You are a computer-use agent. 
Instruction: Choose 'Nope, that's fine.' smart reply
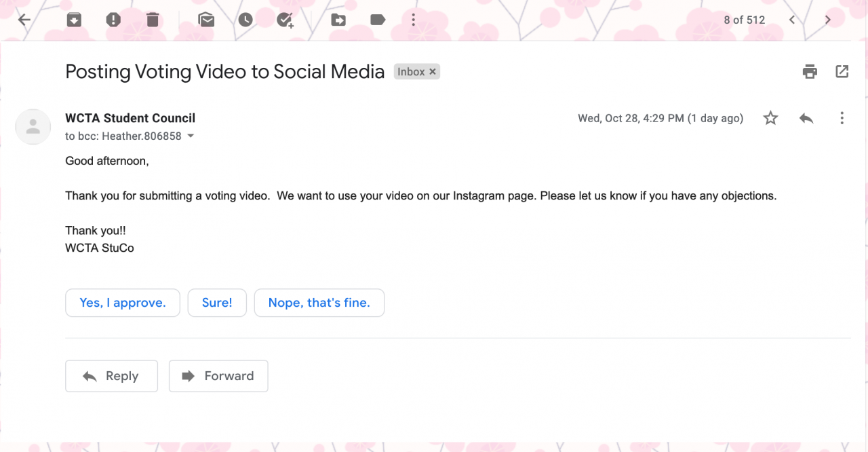click(x=319, y=303)
